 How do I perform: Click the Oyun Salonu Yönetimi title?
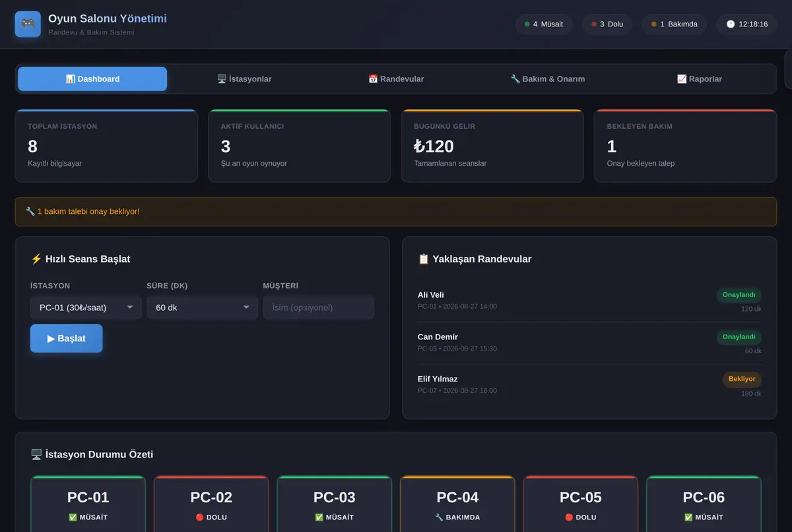click(108, 18)
